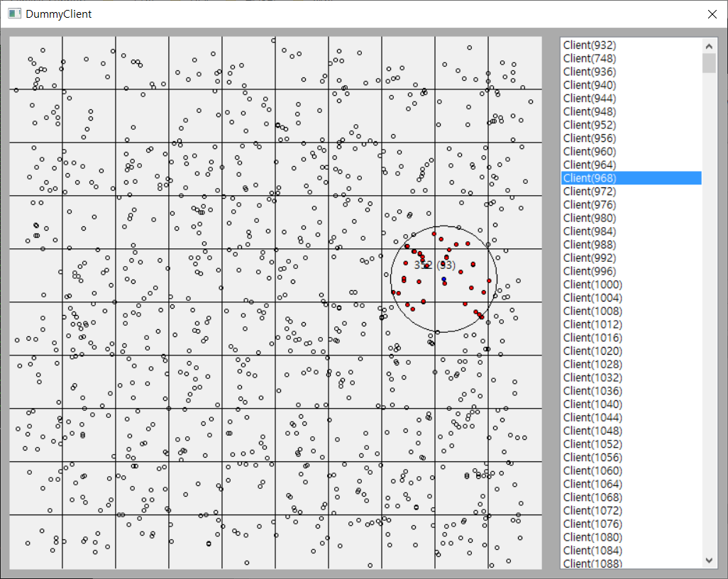
Task: Pick Client(952) list entry
Action: pos(631,125)
